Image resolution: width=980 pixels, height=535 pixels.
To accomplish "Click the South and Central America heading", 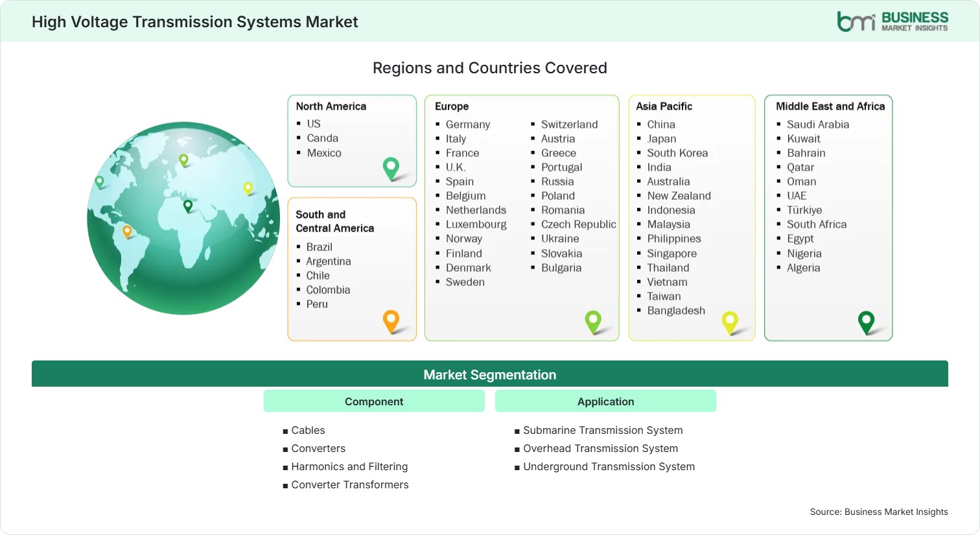I will [x=334, y=221].
